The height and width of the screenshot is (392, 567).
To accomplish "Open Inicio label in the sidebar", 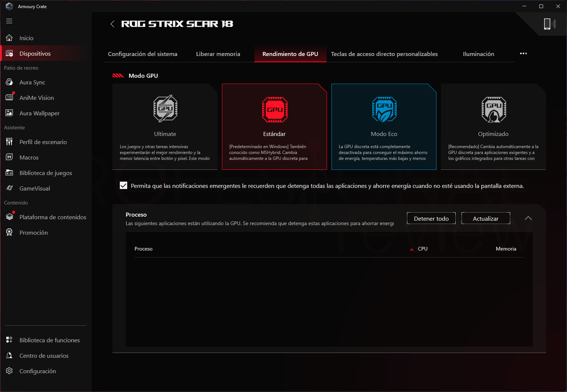I will click(27, 38).
